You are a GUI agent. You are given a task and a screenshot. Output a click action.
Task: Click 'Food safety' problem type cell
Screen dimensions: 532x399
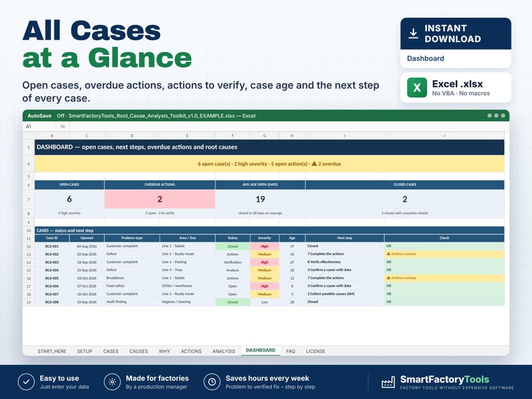click(x=132, y=286)
